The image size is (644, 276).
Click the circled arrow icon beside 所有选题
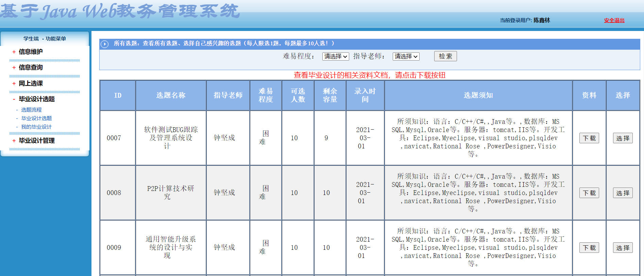(105, 44)
